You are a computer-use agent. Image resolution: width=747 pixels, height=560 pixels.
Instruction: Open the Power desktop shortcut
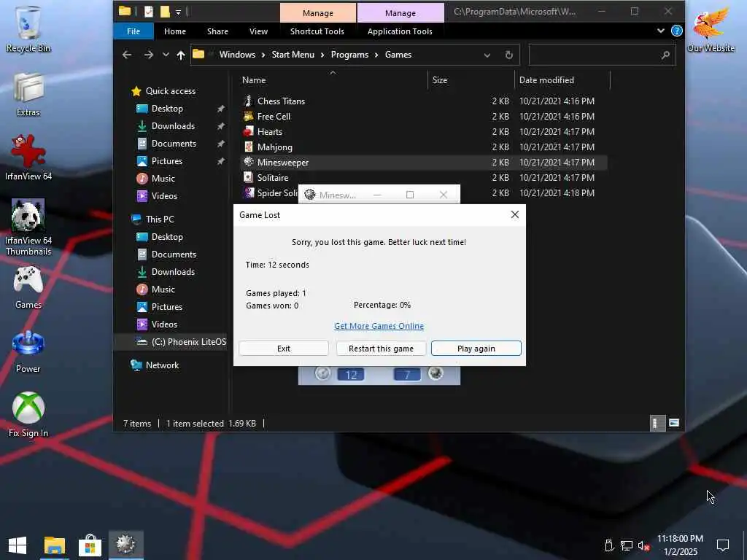pos(28,351)
